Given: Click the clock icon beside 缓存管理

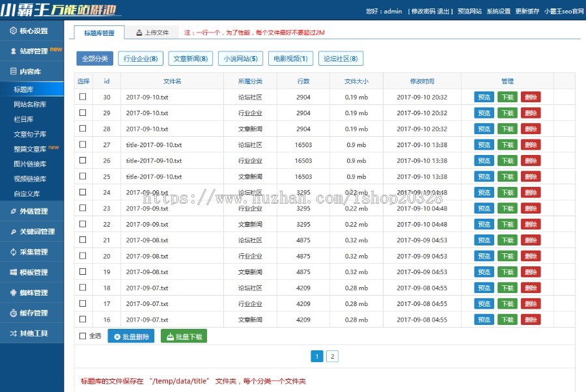Looking at the screenshot, I should click(x=14, y=313).
